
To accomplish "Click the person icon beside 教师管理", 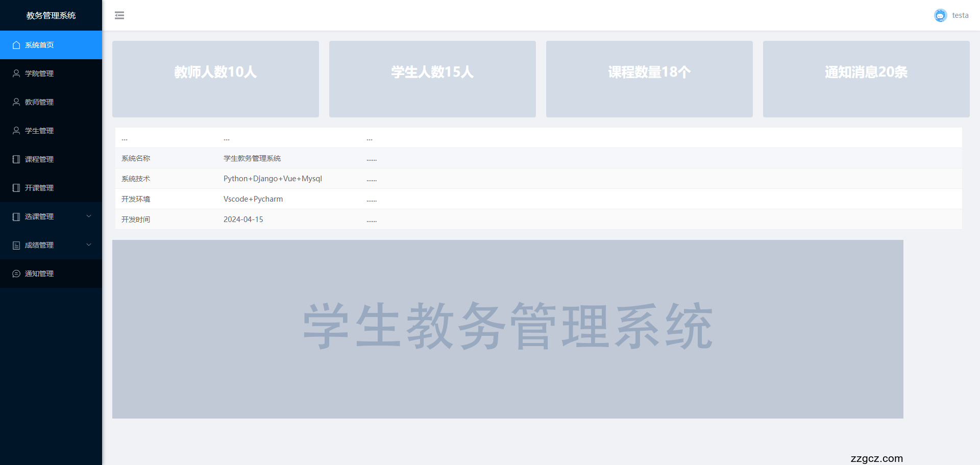I will 16,102.
